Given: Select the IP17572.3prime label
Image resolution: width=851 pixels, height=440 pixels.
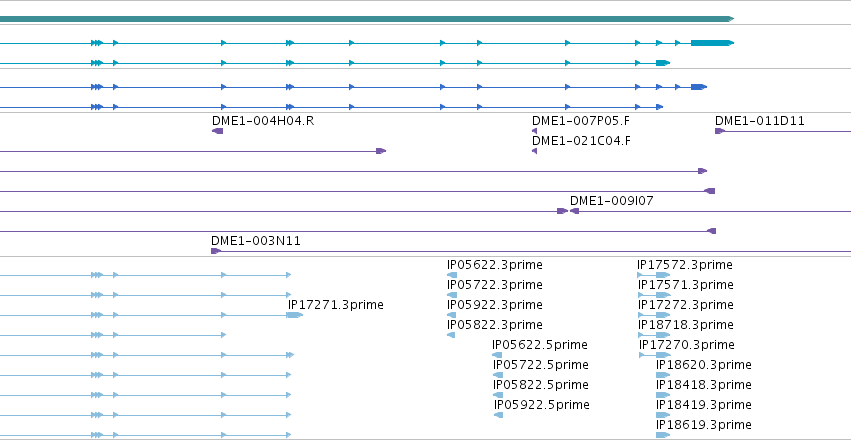Looking at the screenshot, I should tap(685, 265).
